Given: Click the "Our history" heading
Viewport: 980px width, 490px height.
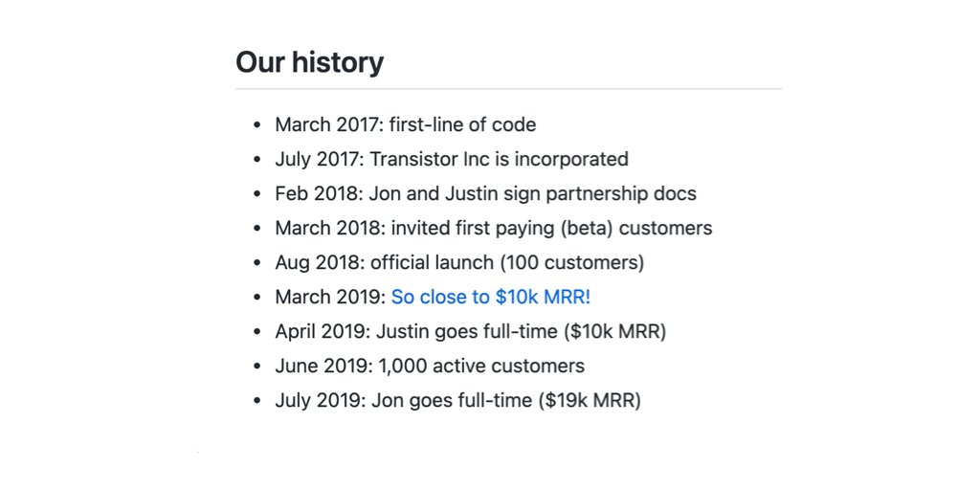Looking at the screenshot, I should tap(309, 62).
